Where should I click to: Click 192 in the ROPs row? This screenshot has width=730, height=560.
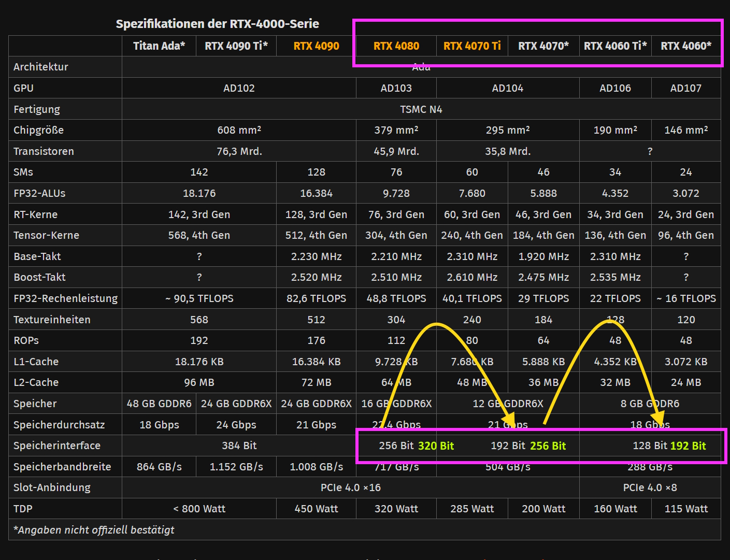point(199,340)
